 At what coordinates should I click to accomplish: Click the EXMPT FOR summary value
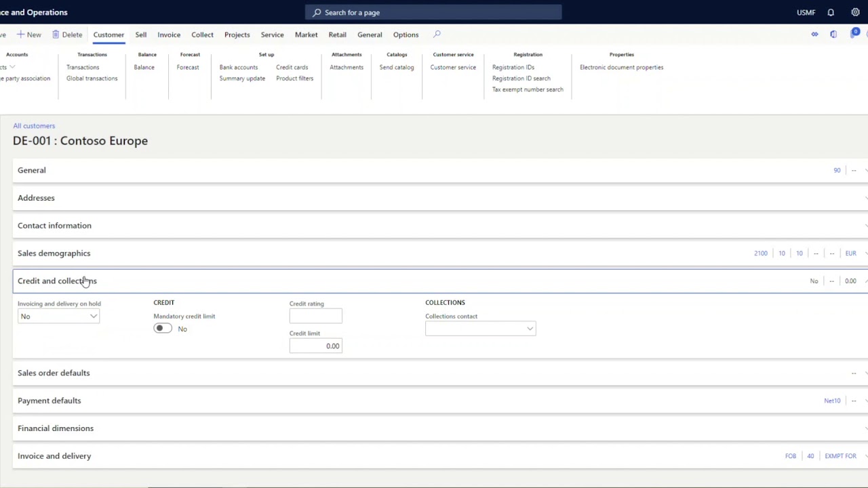(841, 456)
